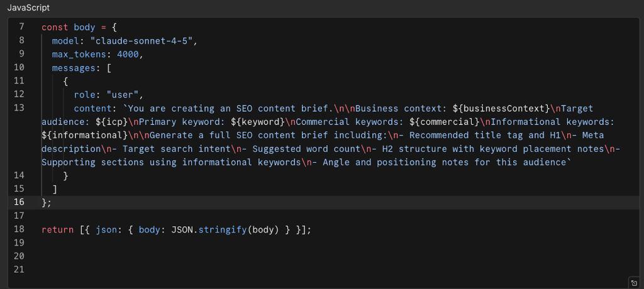
Task: Place cursor on the max_tokens value 4000
Action: [130, 54]
